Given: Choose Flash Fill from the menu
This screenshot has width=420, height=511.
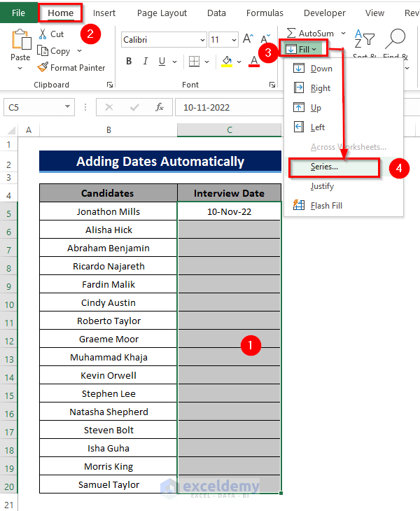Looking at the screenshot, I should point(344,206).
